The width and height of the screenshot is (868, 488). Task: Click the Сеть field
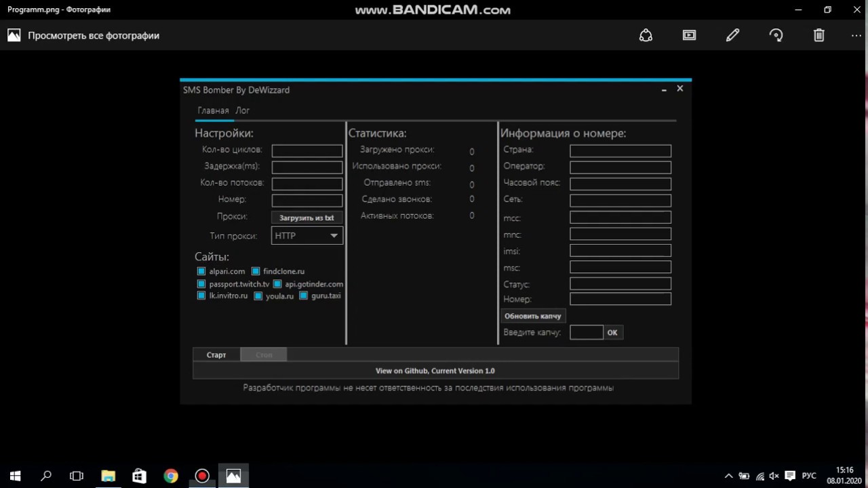620,200
